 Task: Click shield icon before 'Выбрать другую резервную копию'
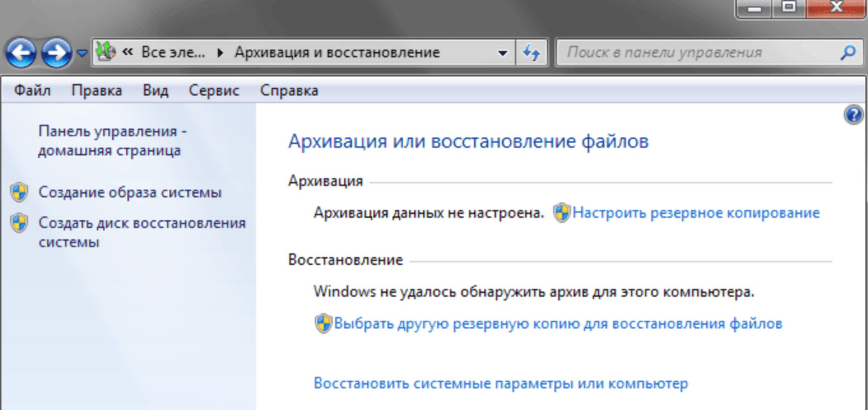[x=323, y=323]
